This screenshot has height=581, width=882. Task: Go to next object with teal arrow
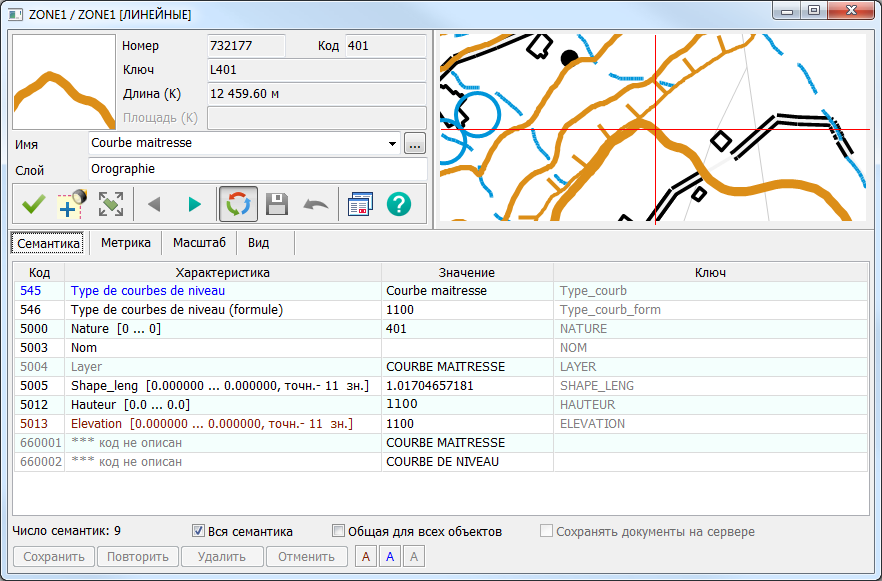(x=194, y=205)
